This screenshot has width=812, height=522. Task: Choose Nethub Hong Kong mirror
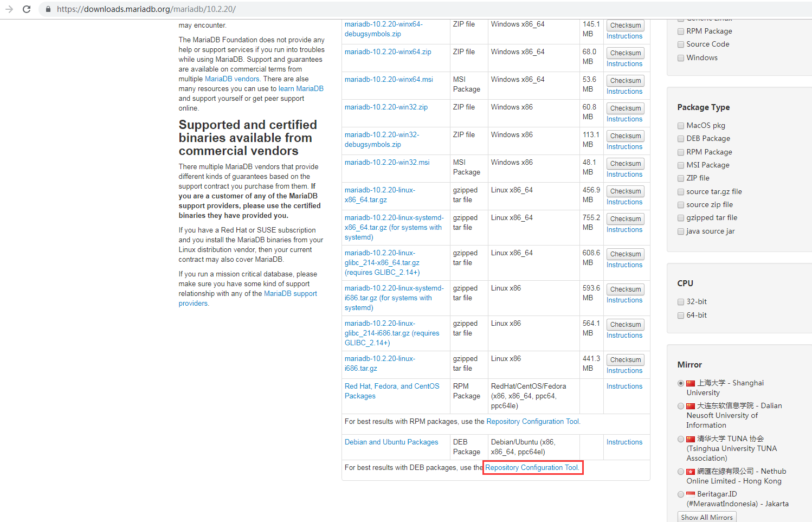coord(681,472)
